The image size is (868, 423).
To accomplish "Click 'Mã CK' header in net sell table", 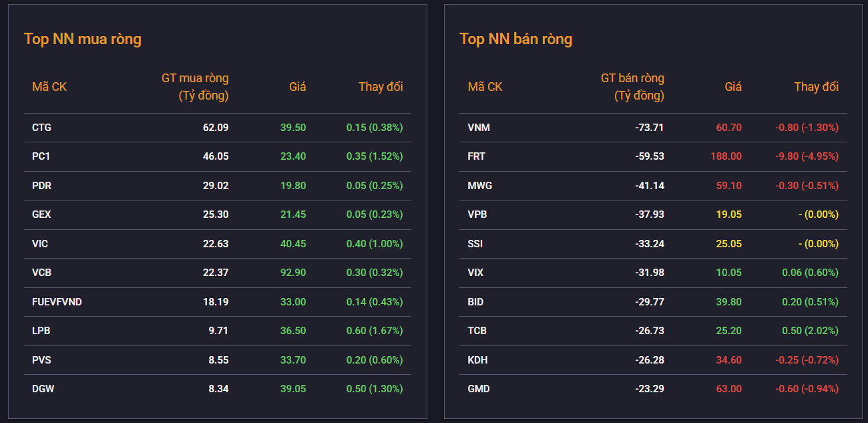I will (x=485, y=87).
